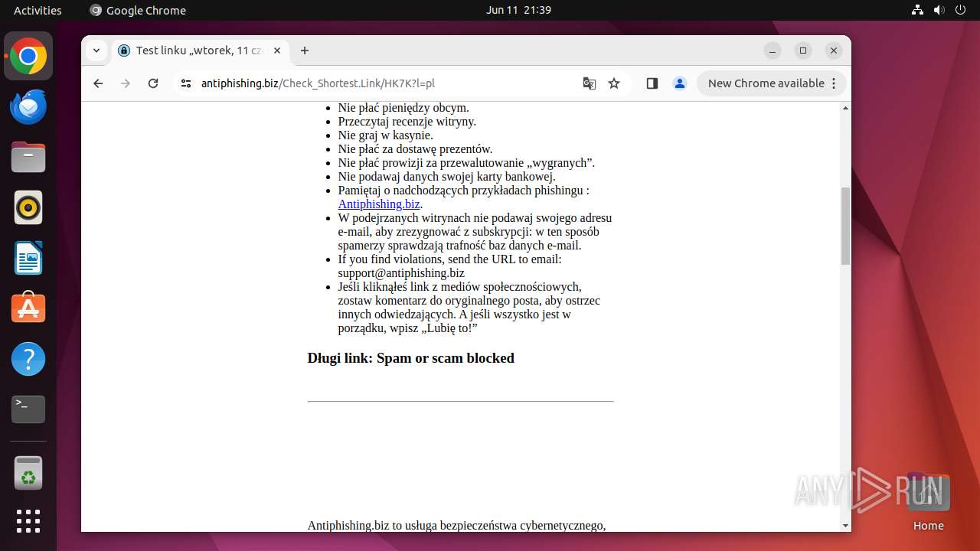The height and width of the screenshot is (551, 980).
Task: Open the Chrome profile avatar menu
Action: point(680,83)
